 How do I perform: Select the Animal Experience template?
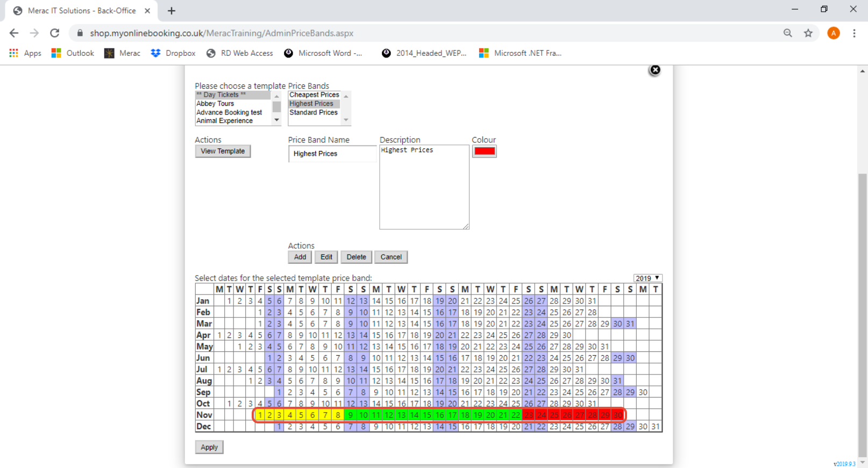click(233, 121)
